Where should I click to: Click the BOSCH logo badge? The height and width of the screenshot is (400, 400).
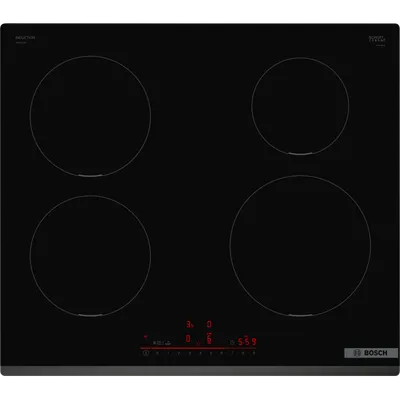(x=371, y=353)
